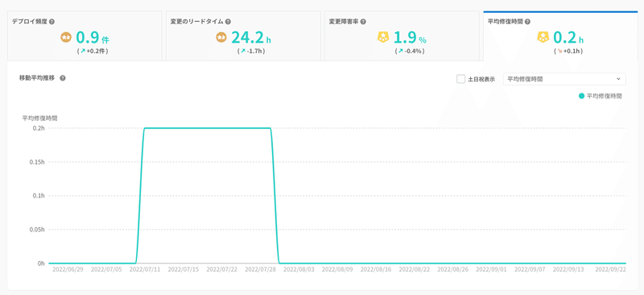Click the chart line's 0.2h plateau
Screen dimensions: 644x295
208,128
